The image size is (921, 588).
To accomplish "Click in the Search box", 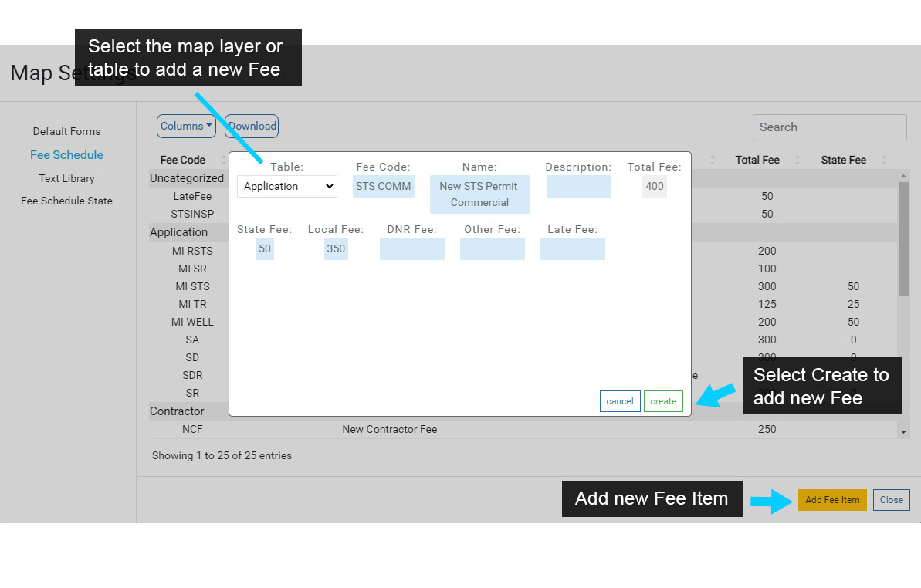I will tap(829, 127).
